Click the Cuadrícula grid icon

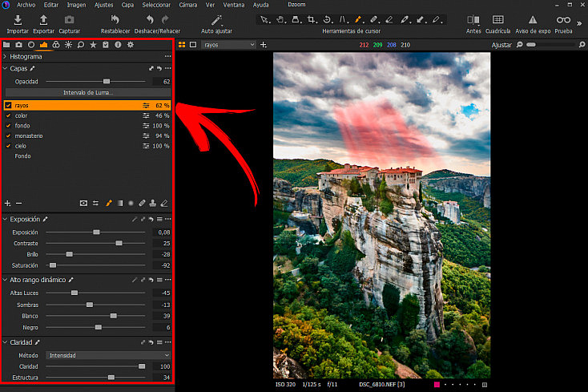click(x=498, y=19)
